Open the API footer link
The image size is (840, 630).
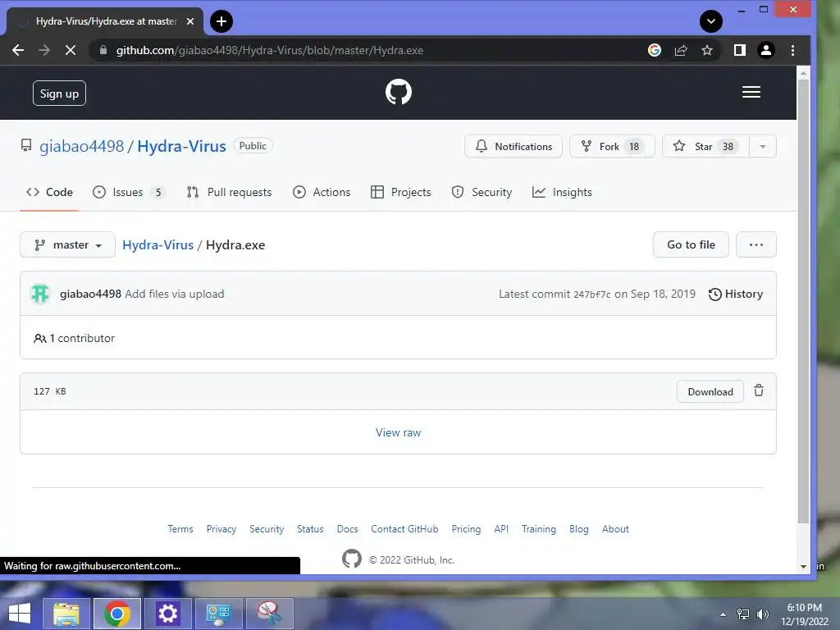click(x=501, y=529)
